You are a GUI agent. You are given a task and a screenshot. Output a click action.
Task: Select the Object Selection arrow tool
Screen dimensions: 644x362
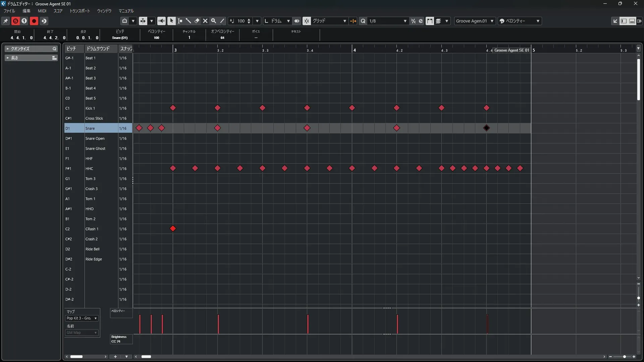point(171,21)
